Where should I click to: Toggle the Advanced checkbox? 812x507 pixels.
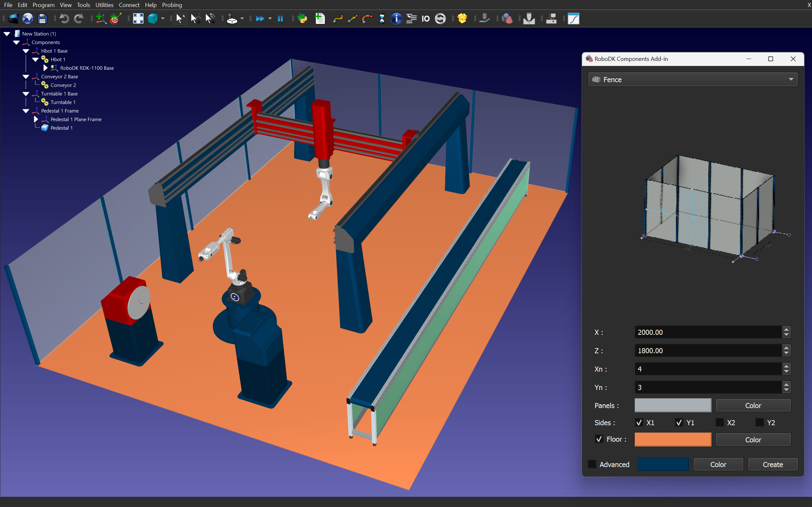[x=592, y=464]
